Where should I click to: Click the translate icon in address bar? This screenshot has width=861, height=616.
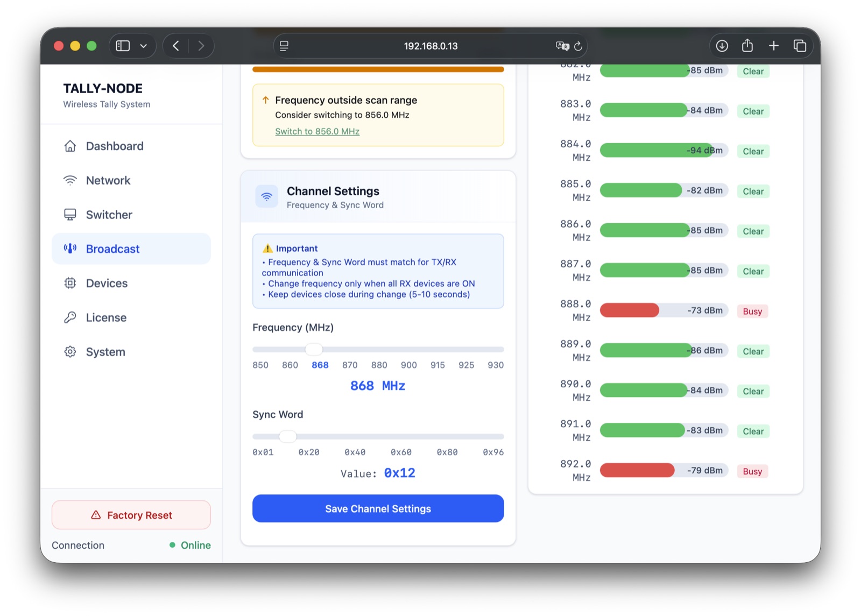pos(562,46)
